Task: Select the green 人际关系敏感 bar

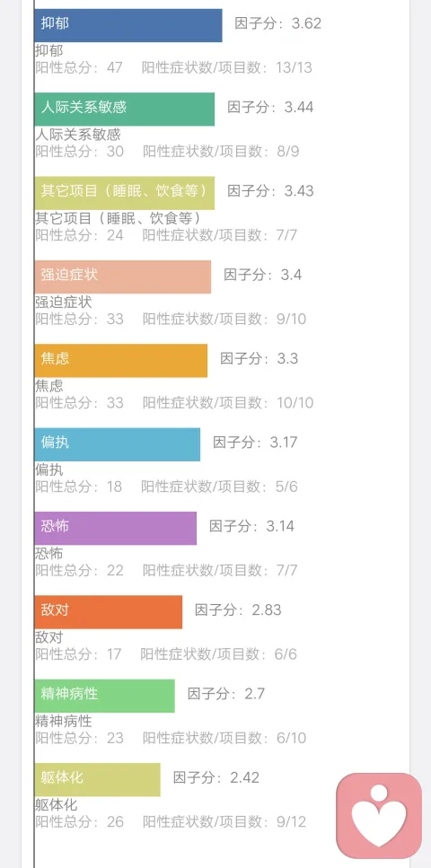Action: tap(125, 109)
